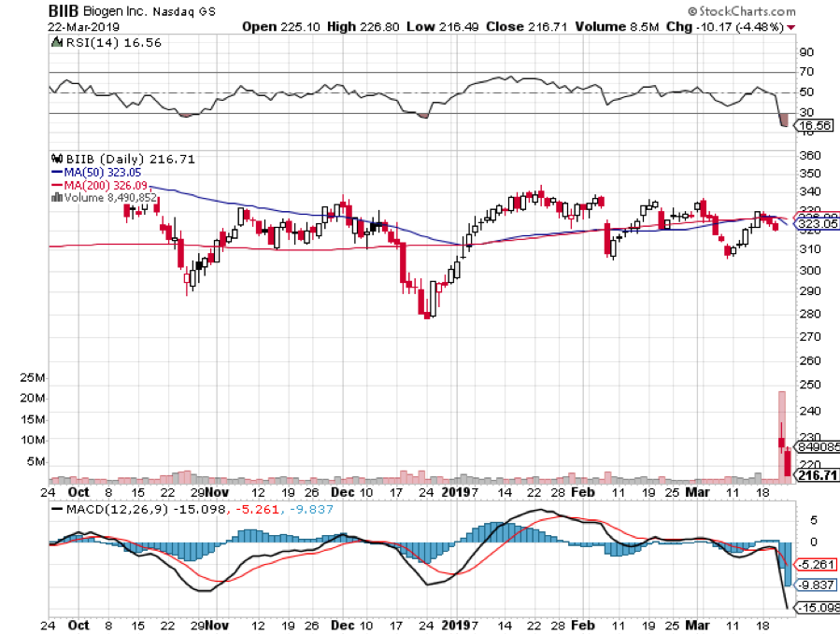Image resolution: width=840 pixels, height=634 pixels.
Task: Click the BIIB (Daily) candlestick legend icon
Action: 54,160
